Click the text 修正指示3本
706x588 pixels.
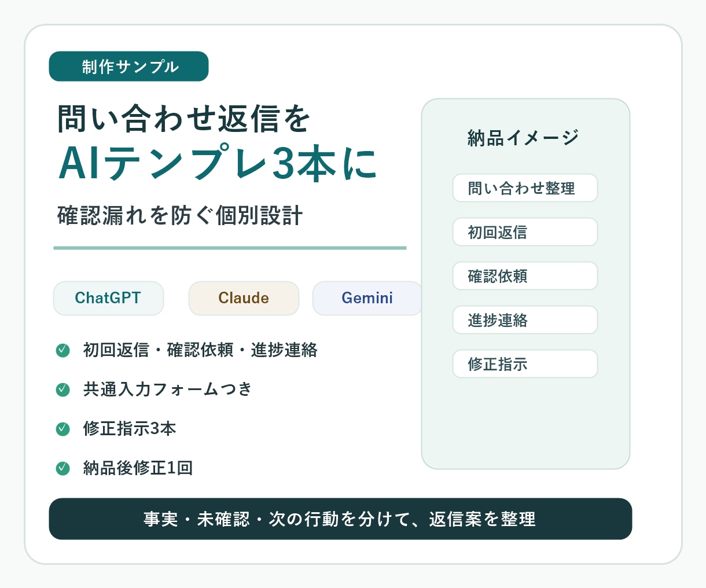tap(130, 429)
